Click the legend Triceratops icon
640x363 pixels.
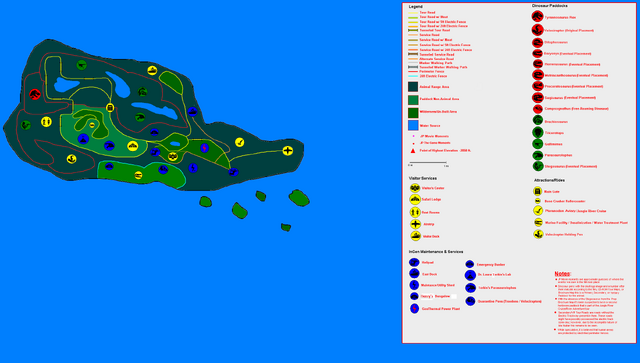coord(538,132)
